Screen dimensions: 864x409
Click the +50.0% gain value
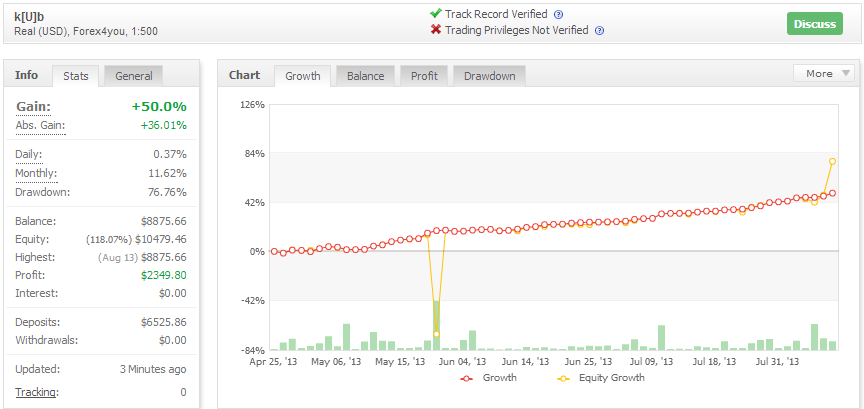159,107
